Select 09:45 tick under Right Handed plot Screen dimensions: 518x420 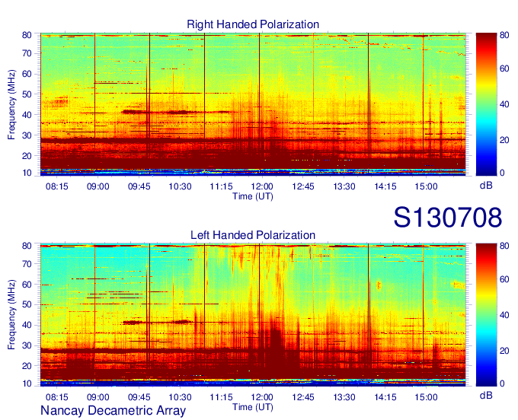click(139, 186)
